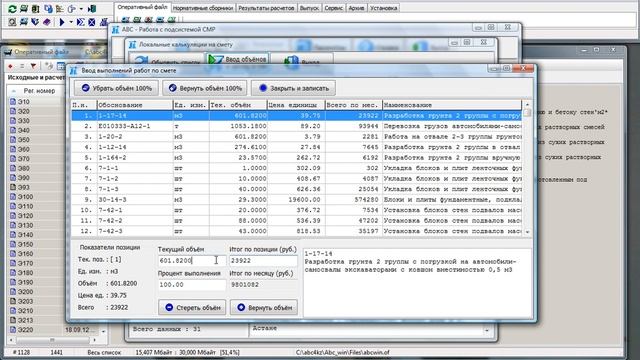Click the exit door icon in main toolbar
Viewport: 640px width, 360px height.
92,9
